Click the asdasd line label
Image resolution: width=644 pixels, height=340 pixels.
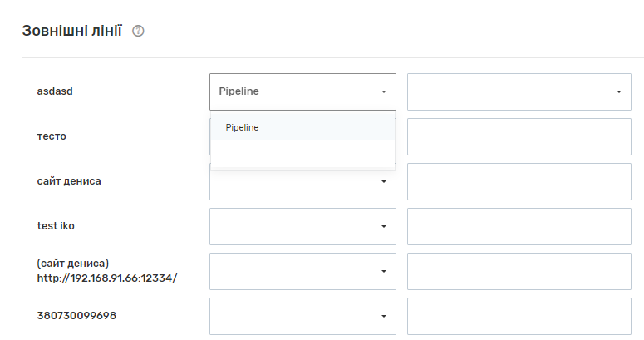[57, 91]
